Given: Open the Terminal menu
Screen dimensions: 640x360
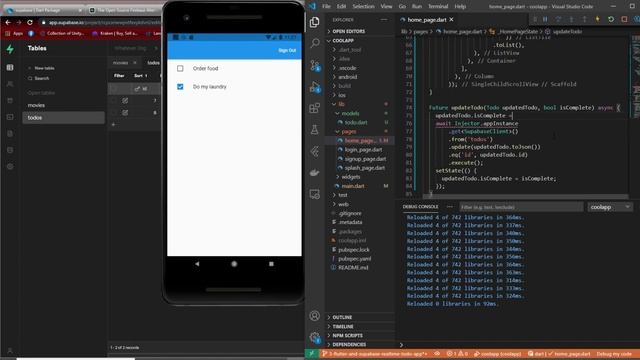Looking at the screenshot, I should tap(438, 7).
